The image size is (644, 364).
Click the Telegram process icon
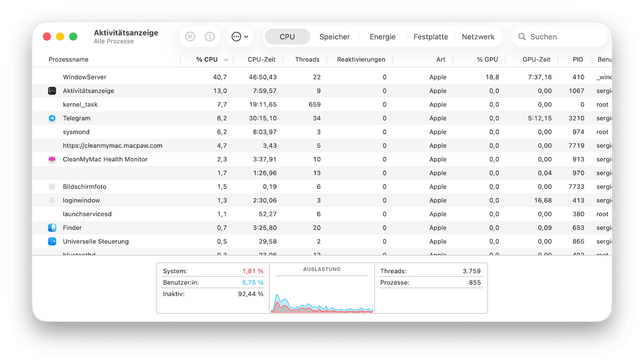[52, 119]
